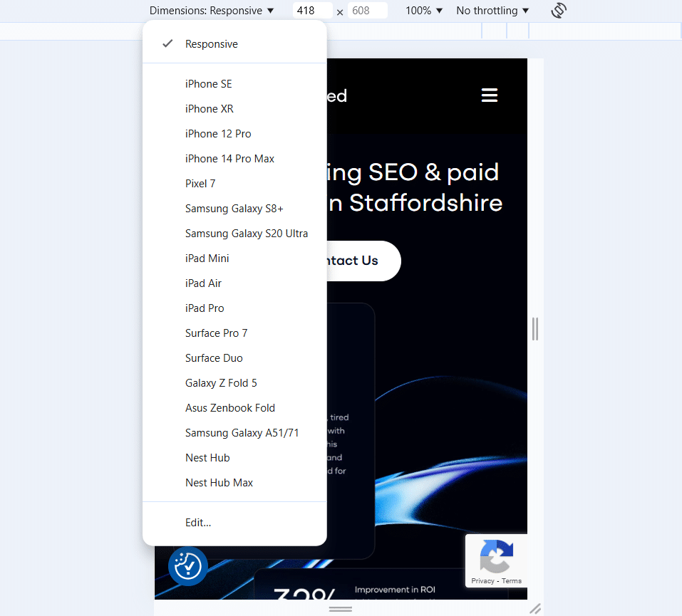Click the right-edge viewport width handle
This screenshot has width=682, height=616.
pyautogui.click(x=535, y=329)
